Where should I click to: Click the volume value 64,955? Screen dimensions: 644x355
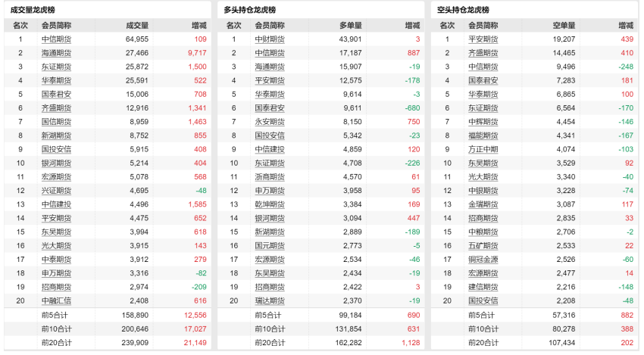[x=137, y=39]
